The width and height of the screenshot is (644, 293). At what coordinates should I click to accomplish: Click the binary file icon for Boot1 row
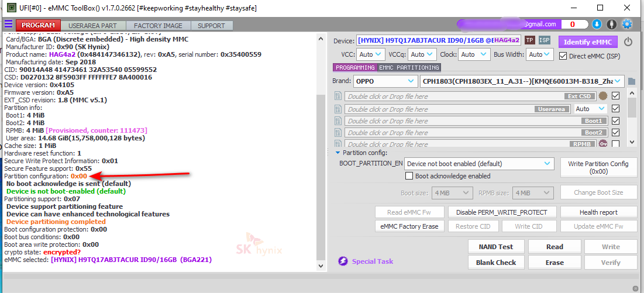[338, 121]
